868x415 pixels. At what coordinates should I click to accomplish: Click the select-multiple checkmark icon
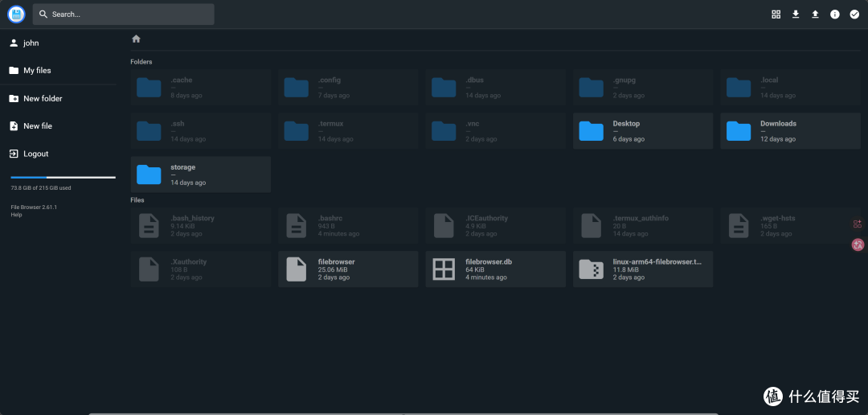coord(854,14)
